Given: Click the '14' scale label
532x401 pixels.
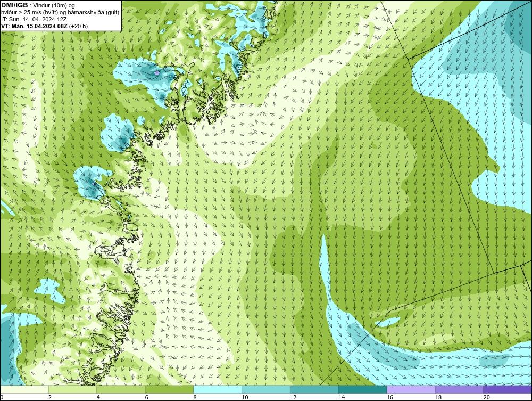Looking at the screenshot, I should [342, 397].
